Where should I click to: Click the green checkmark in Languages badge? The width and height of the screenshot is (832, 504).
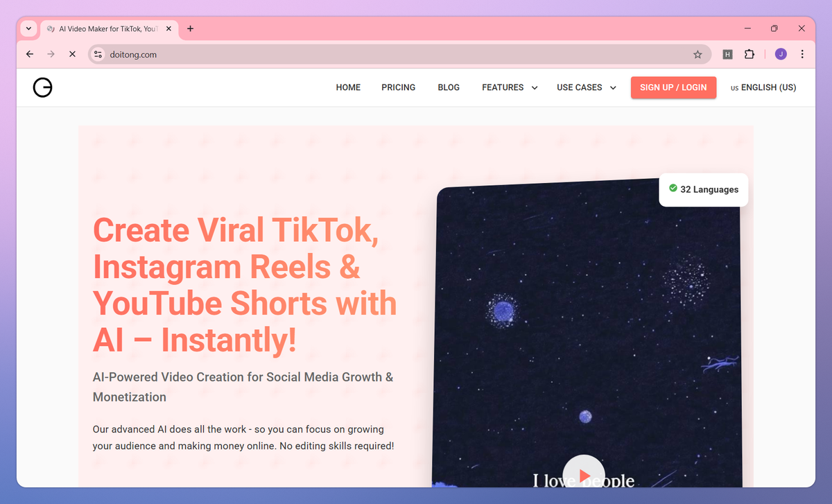(673, 189)
